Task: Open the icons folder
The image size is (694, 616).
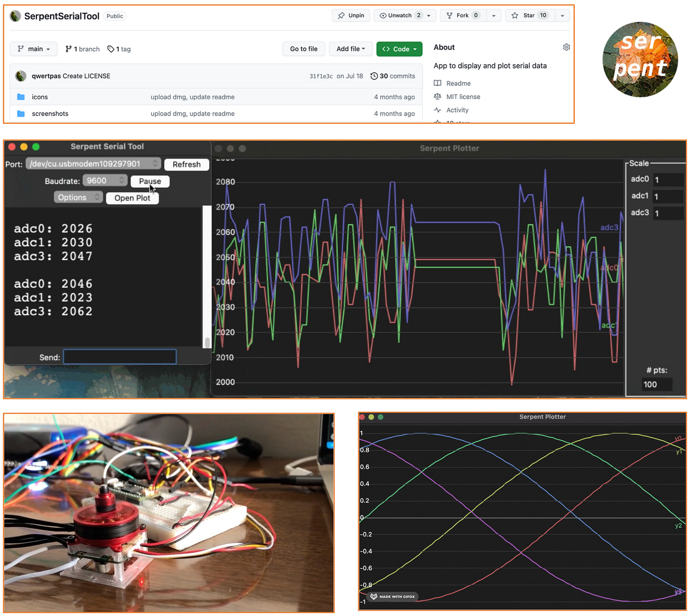Action: point(40,97)
